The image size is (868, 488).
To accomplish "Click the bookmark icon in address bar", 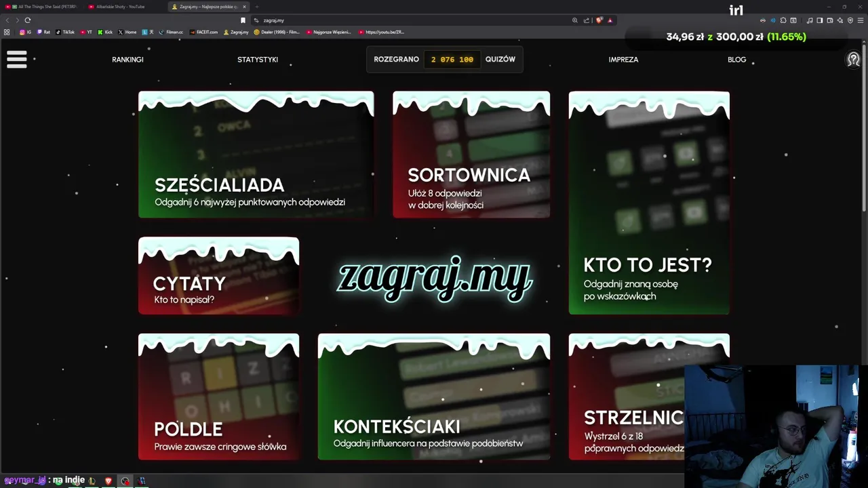I will [x=243, y=20].
